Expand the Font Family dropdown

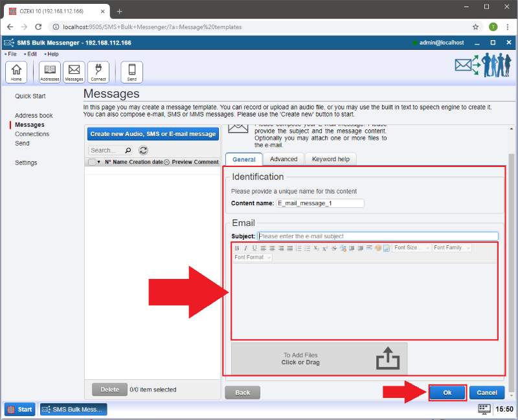pos(452,248)
